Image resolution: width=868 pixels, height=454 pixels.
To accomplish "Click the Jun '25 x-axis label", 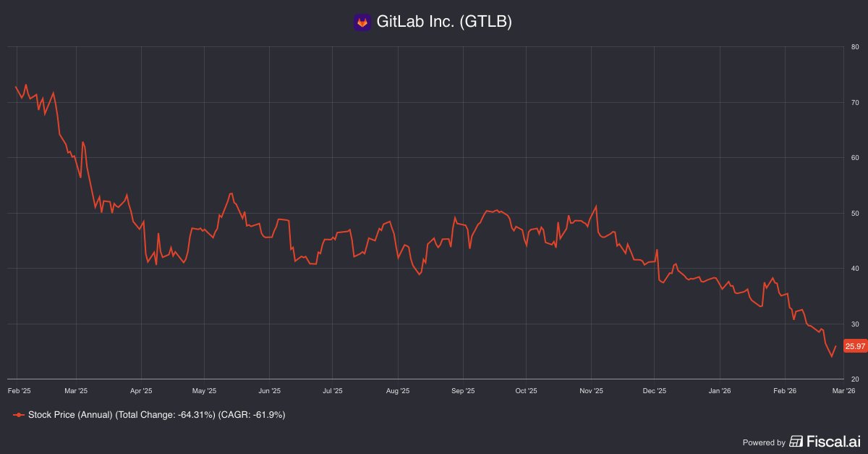I will point(269,390).
